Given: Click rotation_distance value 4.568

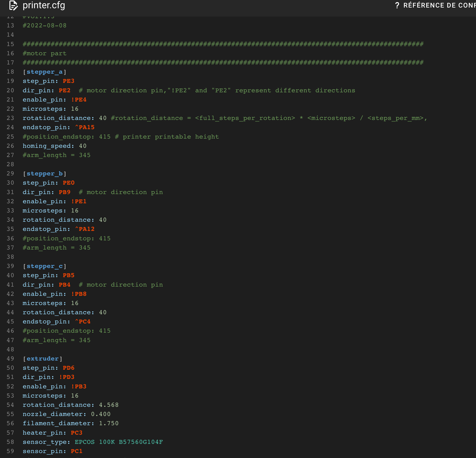Looking at the screenshot, I should 109,405.
